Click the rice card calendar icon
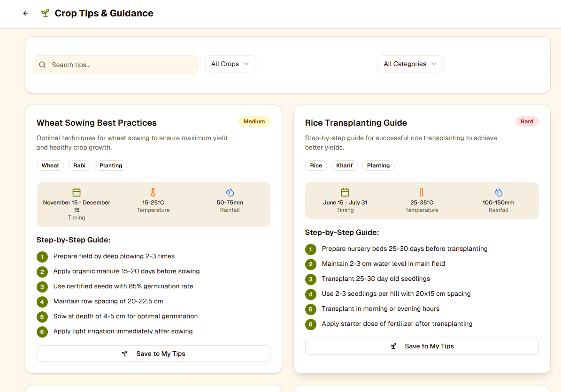This screenshot has height=392, width=561. point(345,192)
